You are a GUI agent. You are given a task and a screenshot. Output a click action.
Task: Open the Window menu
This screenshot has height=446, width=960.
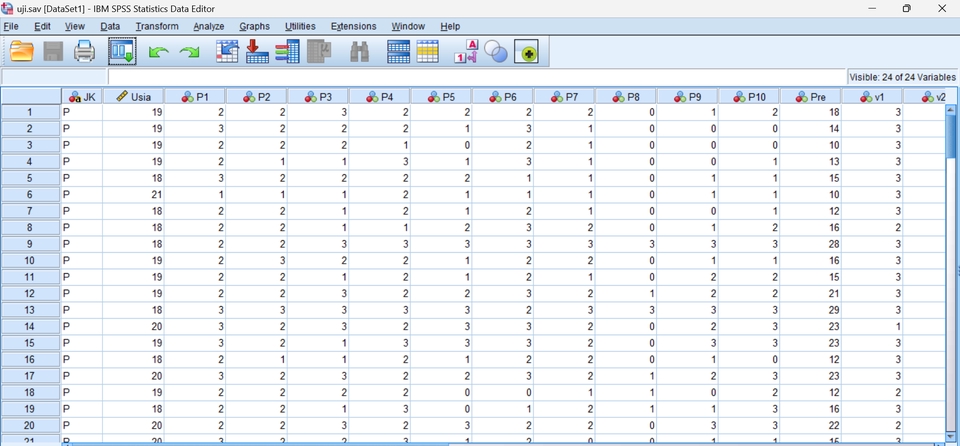[x=408, y=26]
